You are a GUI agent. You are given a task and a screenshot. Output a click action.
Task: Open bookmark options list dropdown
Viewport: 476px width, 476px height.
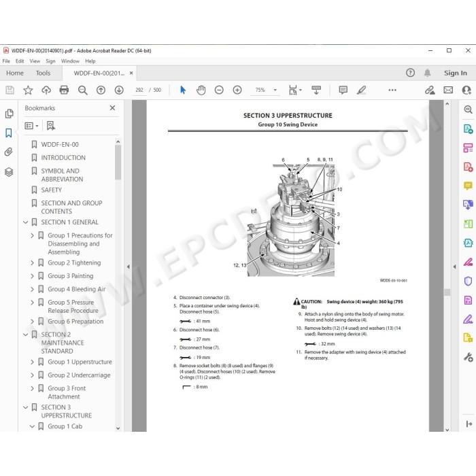pyautogui.click(x=31, y=126)
